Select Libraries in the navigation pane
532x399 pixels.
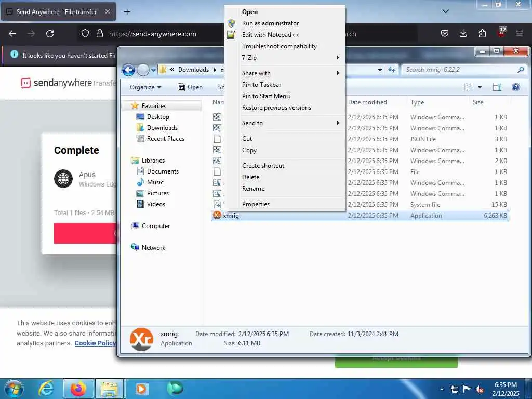[153, 161]
